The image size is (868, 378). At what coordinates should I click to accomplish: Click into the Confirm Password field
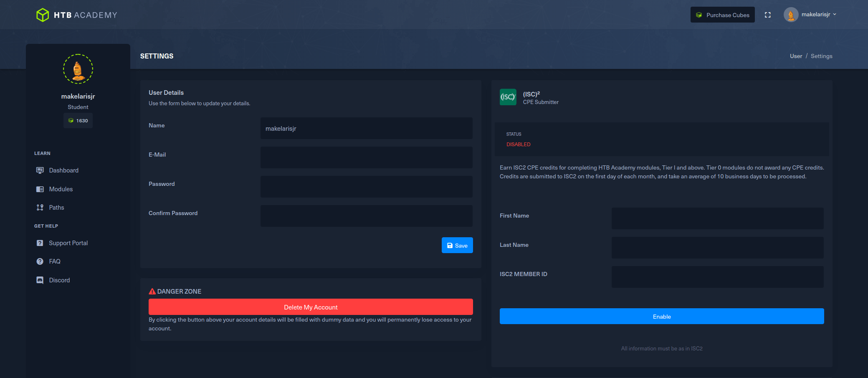[x=366, y=216]
